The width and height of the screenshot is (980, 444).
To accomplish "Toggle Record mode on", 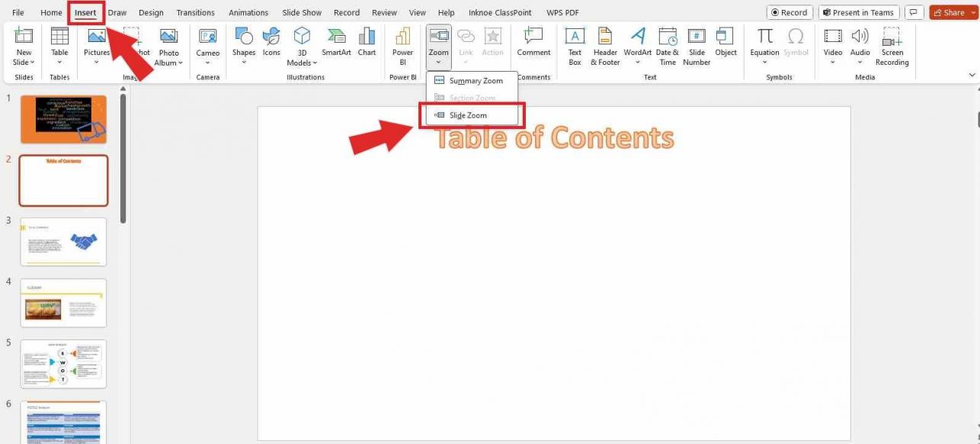I will pos(789,12).
